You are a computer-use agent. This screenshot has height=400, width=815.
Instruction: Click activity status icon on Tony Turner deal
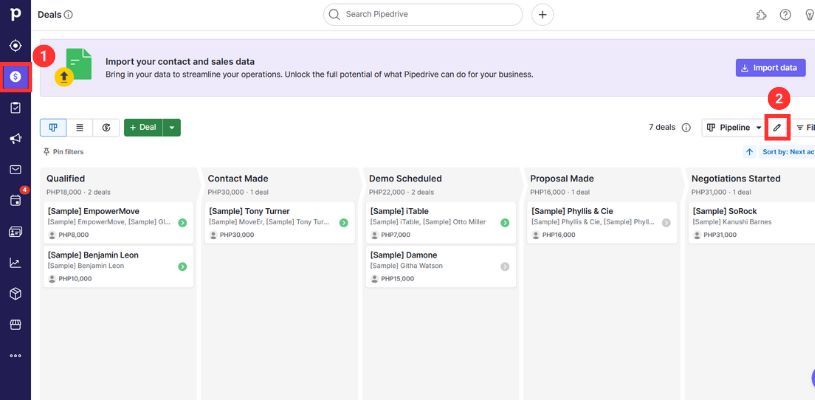coord(344,223)
